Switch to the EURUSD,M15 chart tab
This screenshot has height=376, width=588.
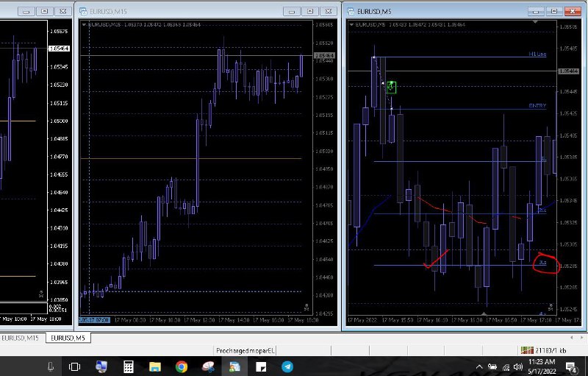pyautogui.click(x=20, y=338)
